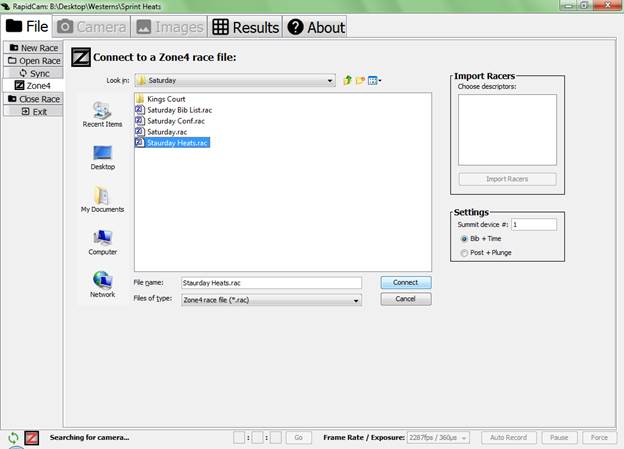Switch to the Results tab
Viewport: 624px width, 449px height.
pyautogui.click(x=245, y=27)
